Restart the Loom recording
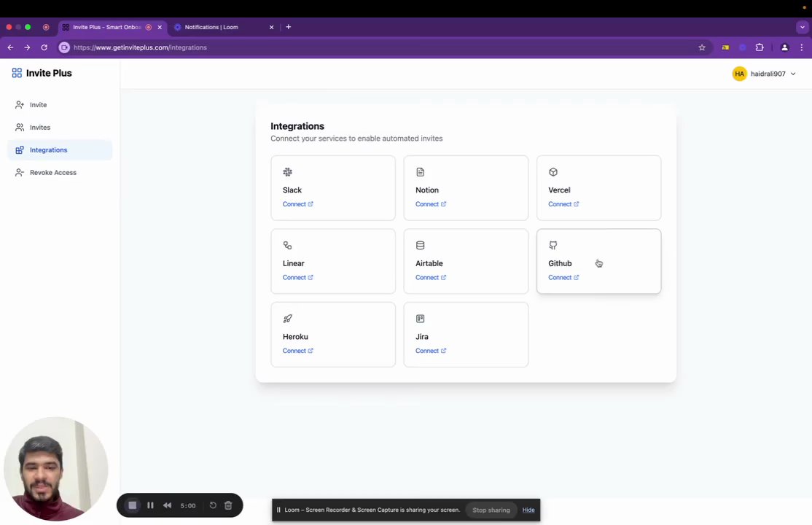Viewport: 812px width, 525px height. click(213, 505)
